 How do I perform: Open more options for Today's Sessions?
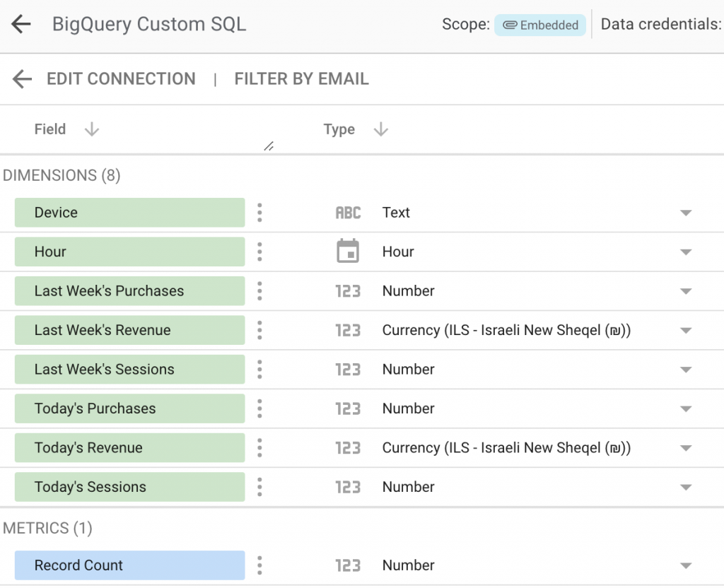coord(259,488)
